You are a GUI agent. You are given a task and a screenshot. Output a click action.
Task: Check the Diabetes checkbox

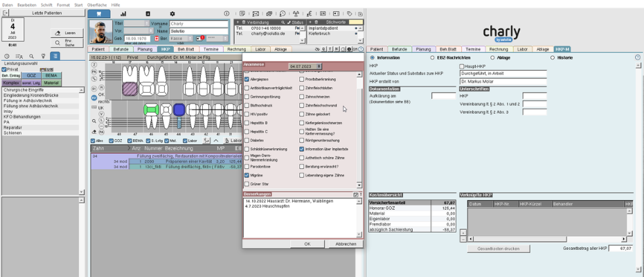click(247, 140)
